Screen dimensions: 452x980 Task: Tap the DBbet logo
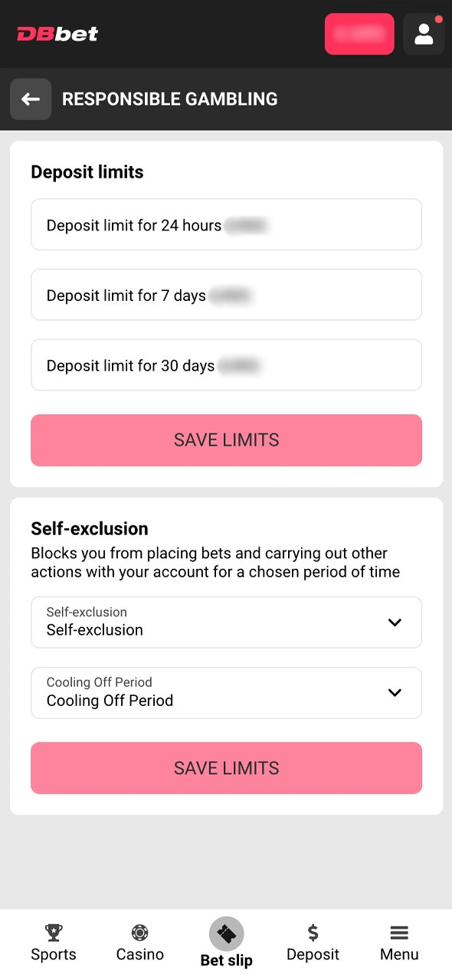[57, 34]
